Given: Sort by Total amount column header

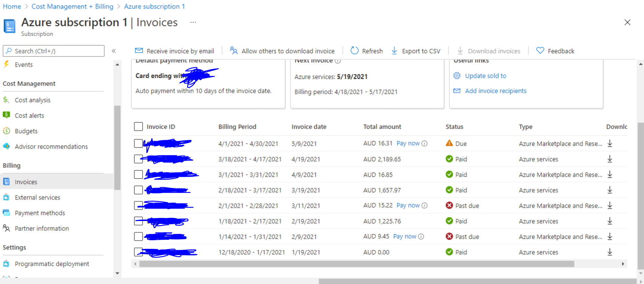Looking at the screenshot, I should [x=382, y=127].
